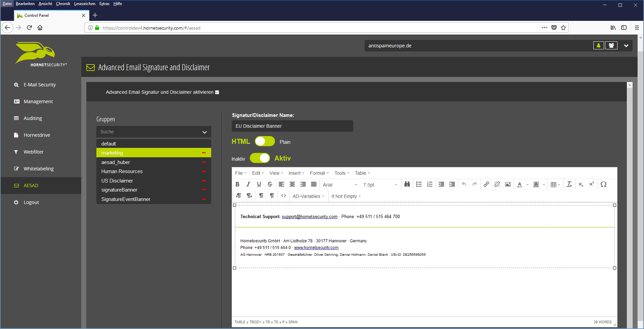Image resolution: width=644 pixels, height=329 pixels.
Task: Apply the background color A swatch
Action: [x=536, y=184]
